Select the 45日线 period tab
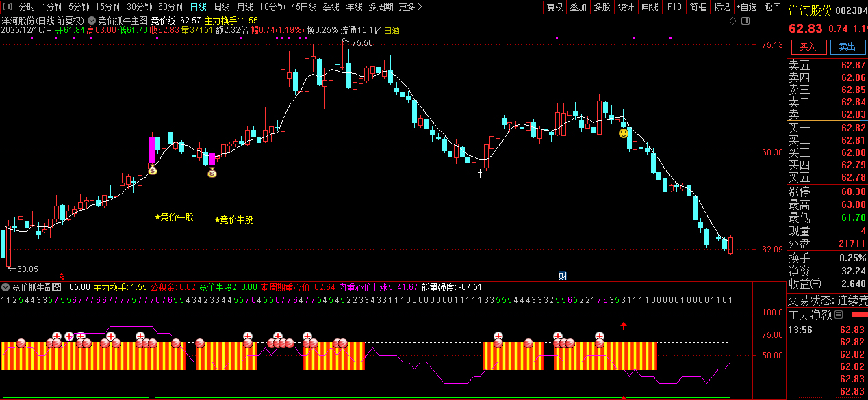The width and height of the screenshot is (868, 400). 304,7
